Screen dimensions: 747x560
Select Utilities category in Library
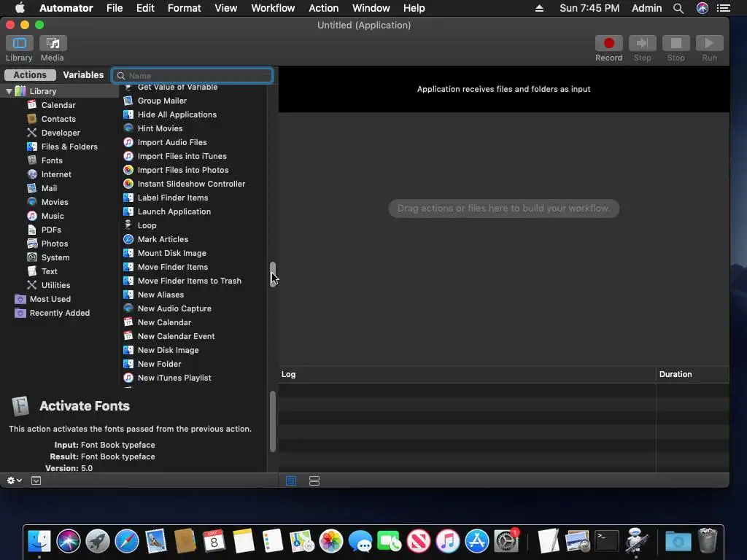tap(55, 284)
